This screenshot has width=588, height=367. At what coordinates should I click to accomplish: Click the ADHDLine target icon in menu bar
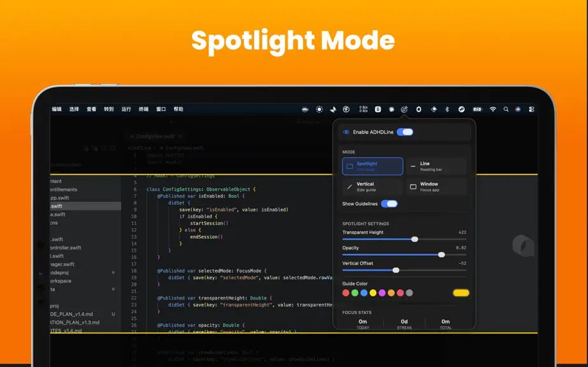pos(404,110)
